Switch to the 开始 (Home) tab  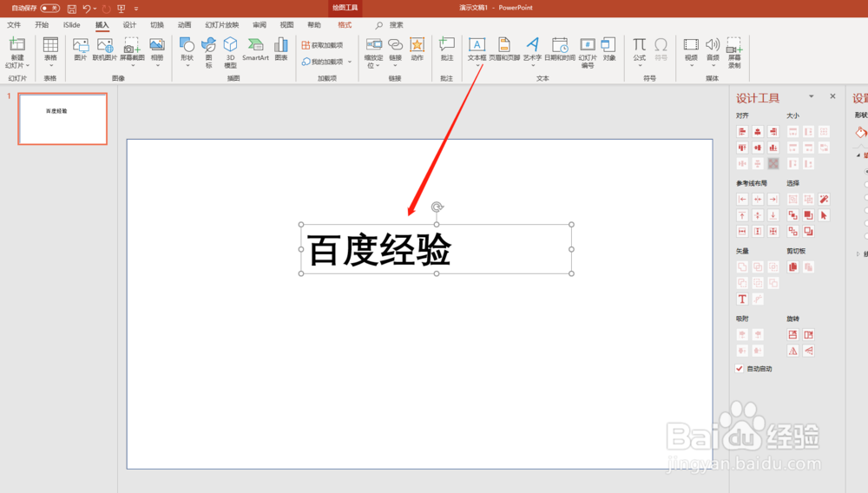[x=42, y=25]
